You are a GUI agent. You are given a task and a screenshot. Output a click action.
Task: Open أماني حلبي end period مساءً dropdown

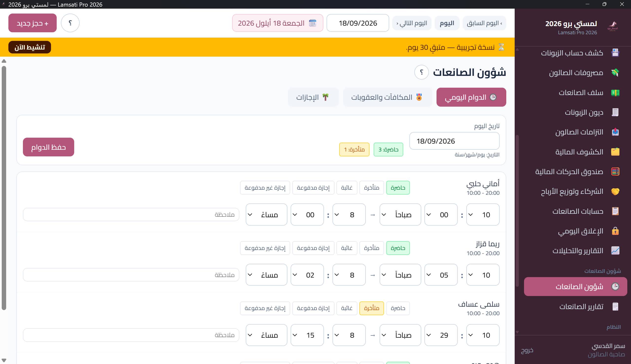click(x=266, y=215)
